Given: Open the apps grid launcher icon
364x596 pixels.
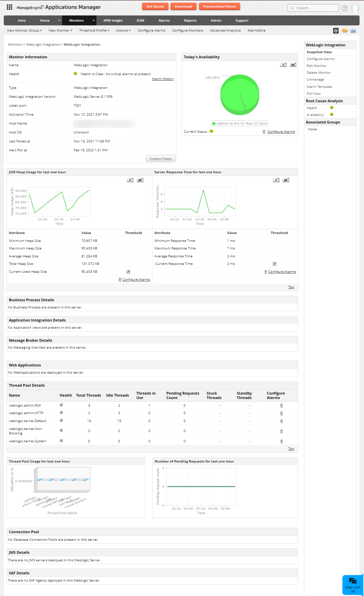Looking at the screenshot, I should (9, 7).
